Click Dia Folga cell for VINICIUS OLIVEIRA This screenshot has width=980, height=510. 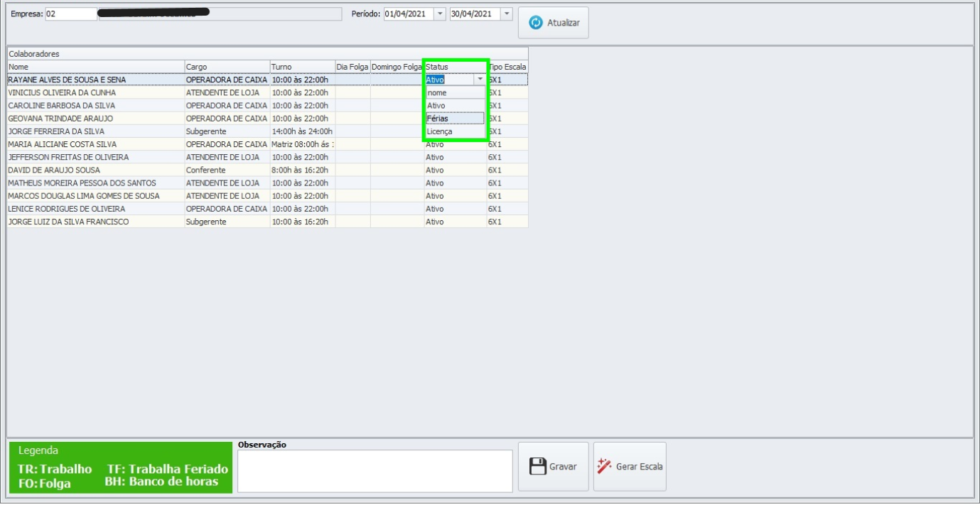(352, 93)
